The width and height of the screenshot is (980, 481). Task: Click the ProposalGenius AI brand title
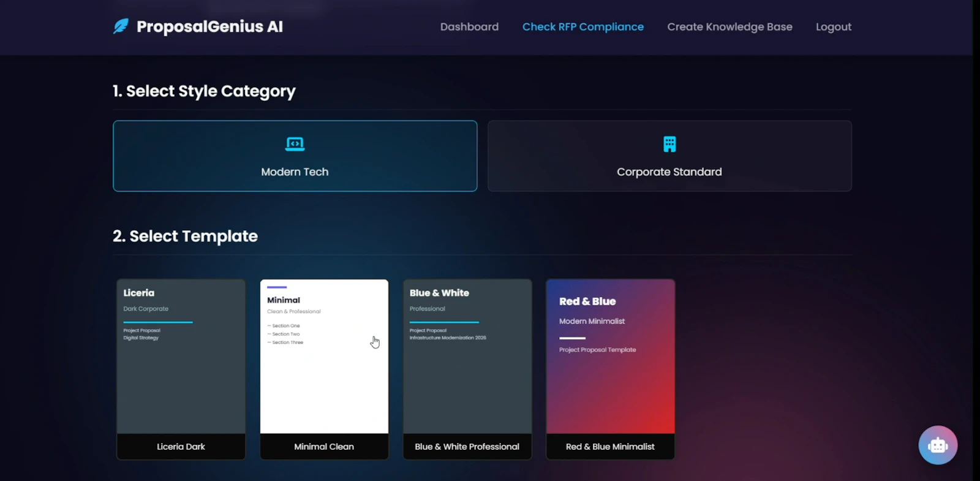pyautogui.click(x=209, y=26)
